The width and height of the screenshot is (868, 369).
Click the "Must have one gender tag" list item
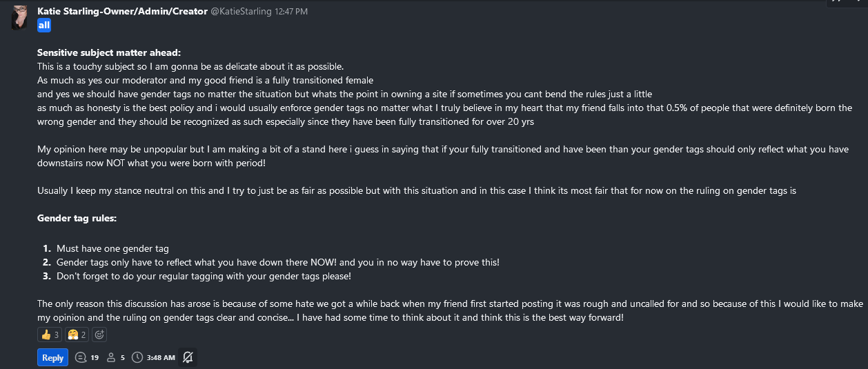pyautogui.click(x=112, y=248)
